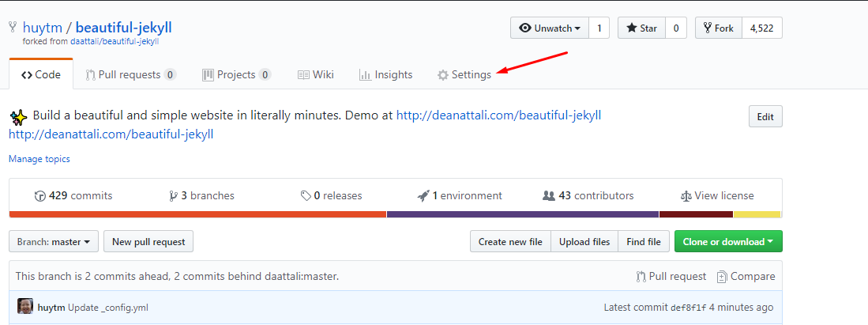
Task: Click the code brackets icon on Code tab
Action: (x=27, y=75)
